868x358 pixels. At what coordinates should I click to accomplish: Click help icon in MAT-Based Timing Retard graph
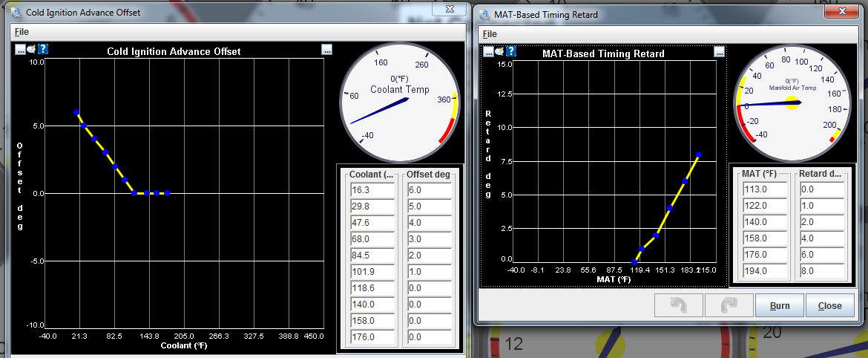point(510,51)
